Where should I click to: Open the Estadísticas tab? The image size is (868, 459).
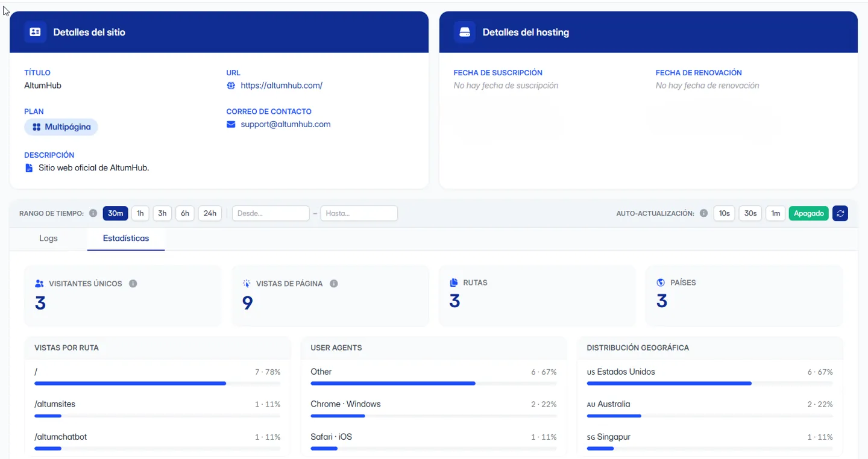click(x=126, y=239)
